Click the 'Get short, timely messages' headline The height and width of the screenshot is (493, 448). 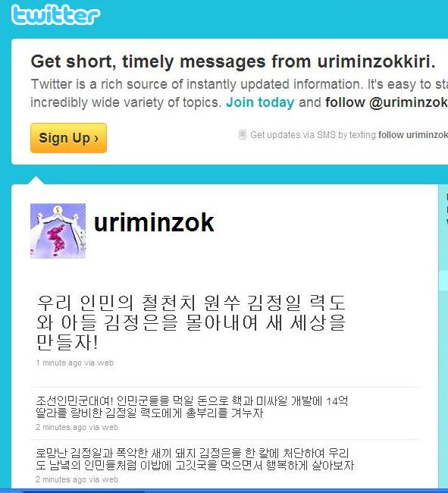click(233, 61)
